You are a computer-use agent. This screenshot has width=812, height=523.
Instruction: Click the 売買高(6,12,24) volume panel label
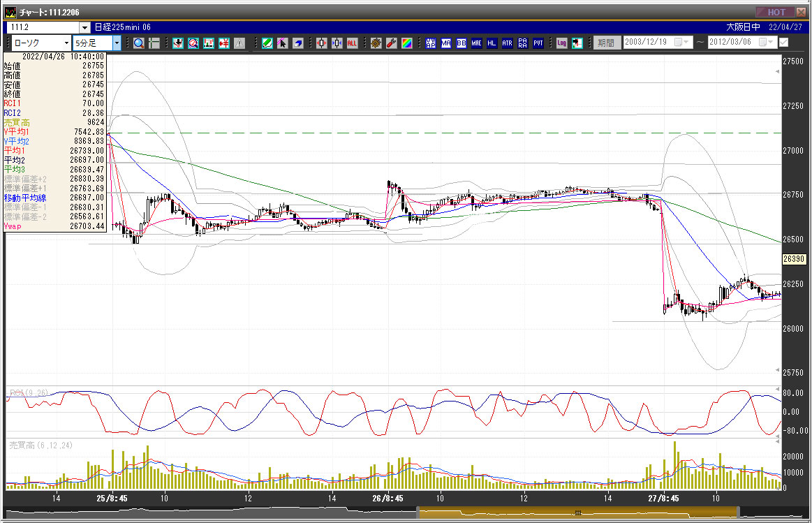coord(41,445)
